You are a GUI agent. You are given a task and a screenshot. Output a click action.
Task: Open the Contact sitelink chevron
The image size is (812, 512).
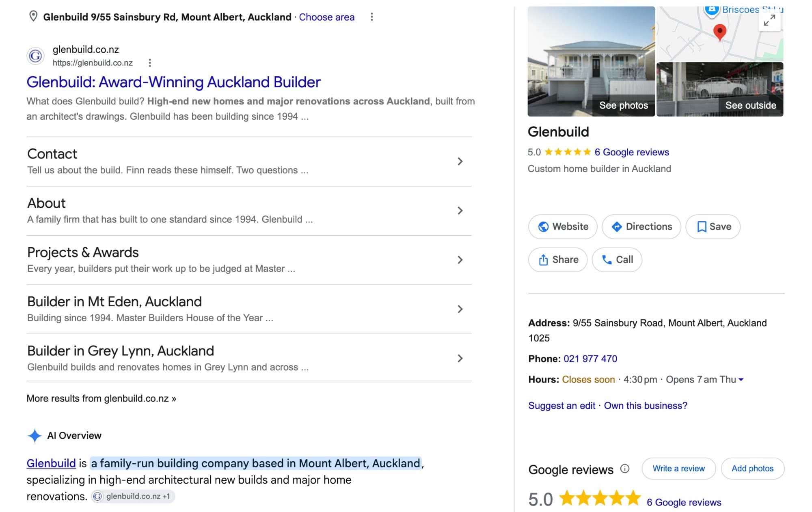[460, 161]
